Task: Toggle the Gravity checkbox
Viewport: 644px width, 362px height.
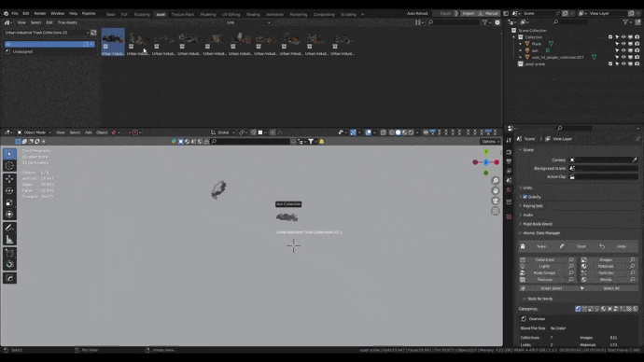Action: pyautogui.click(x=525, y=197)
